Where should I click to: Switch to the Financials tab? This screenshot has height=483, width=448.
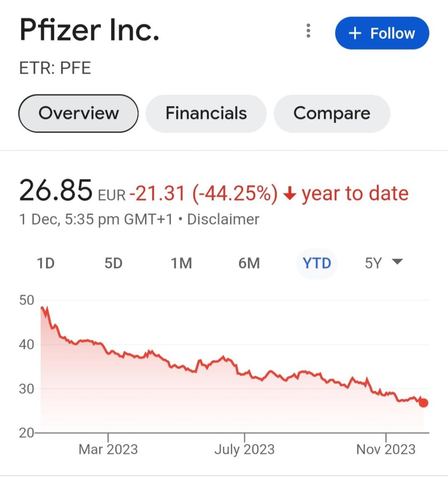(206, 113)
